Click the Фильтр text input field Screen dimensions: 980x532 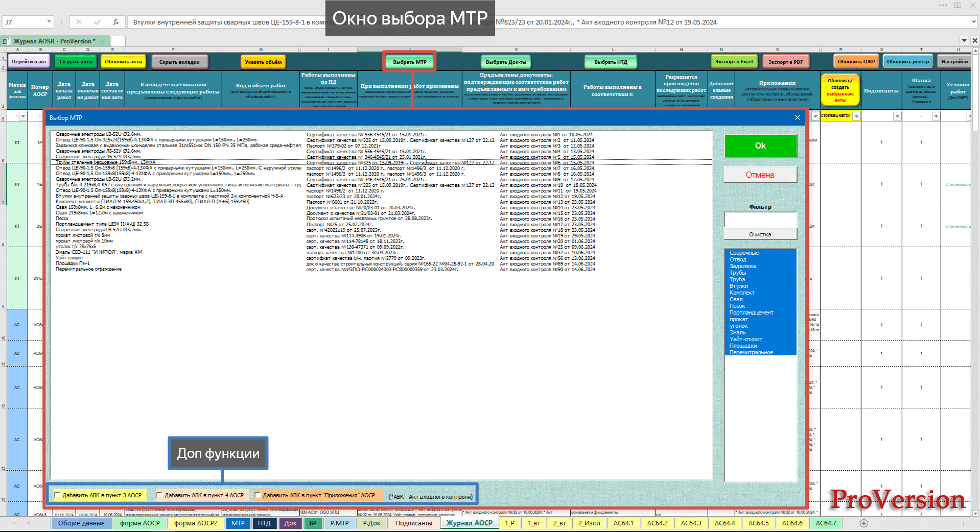(760, 220)
